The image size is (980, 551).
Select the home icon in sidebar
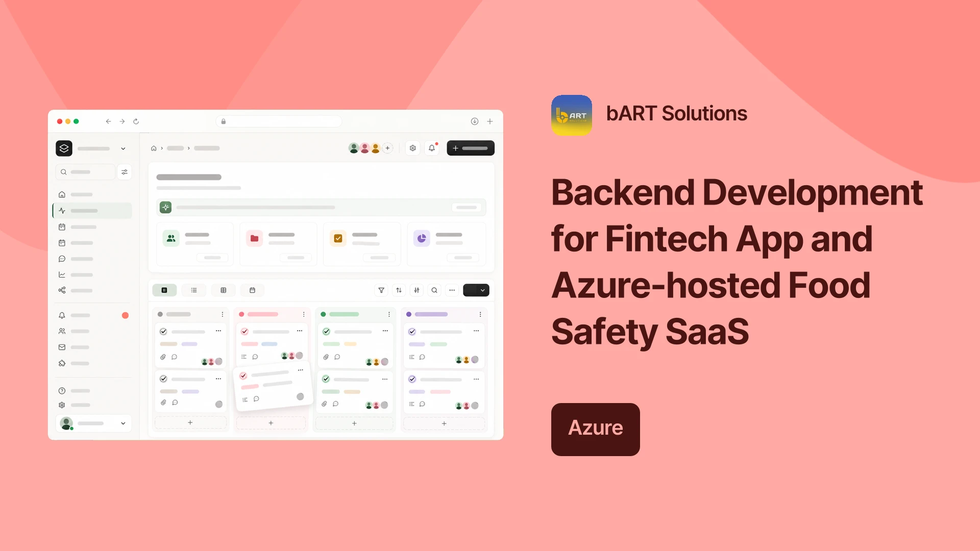[x=62, y=194]
